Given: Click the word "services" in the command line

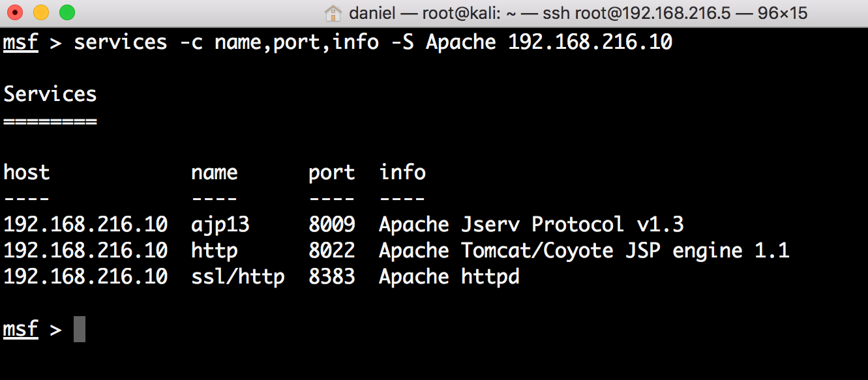Looking at the screenshot, I should 120,42.
